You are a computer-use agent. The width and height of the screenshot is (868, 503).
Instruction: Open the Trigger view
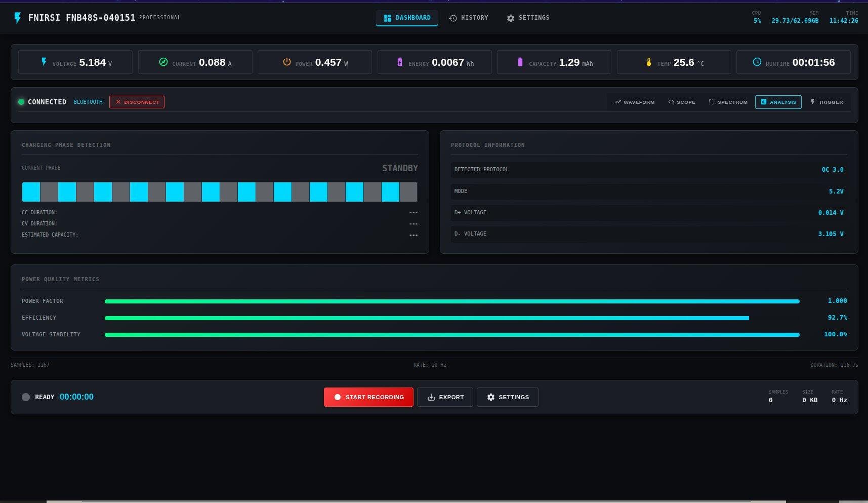point(826,102)
